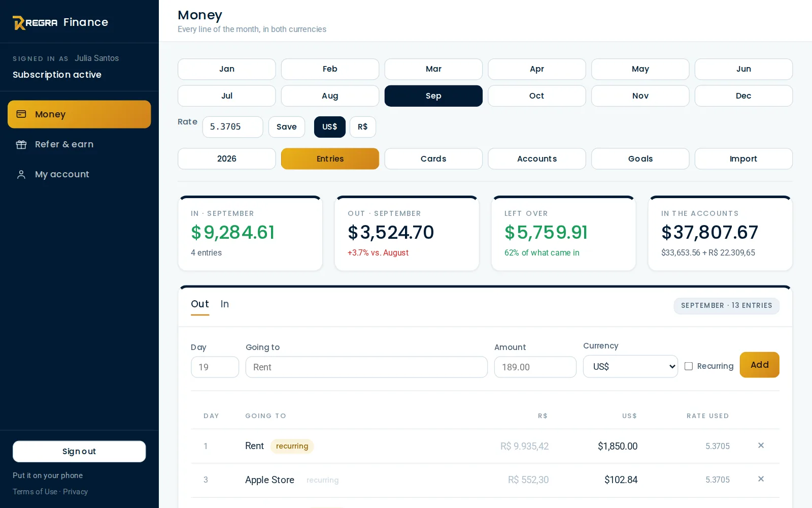Open the Terms of Use link

click(35, 492)
